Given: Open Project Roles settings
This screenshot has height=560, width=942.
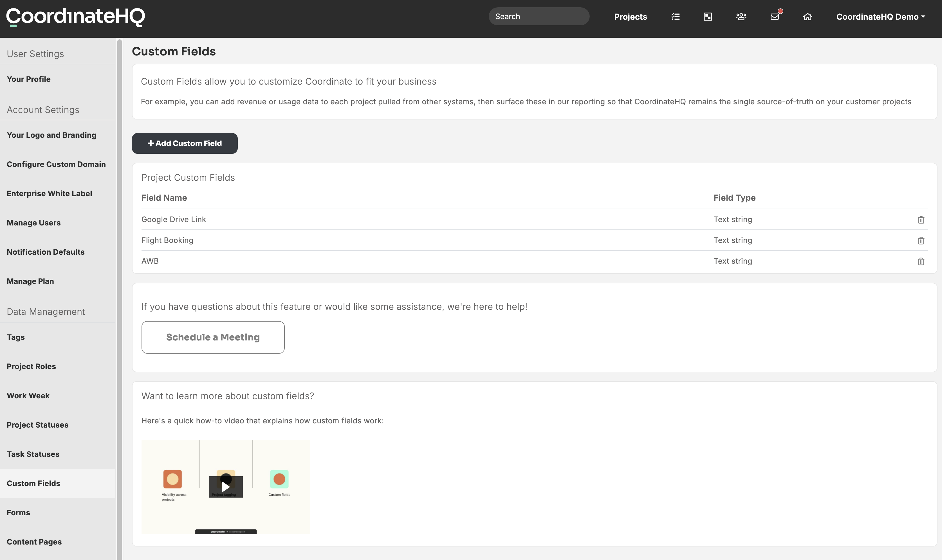Looking at the screenshot, I should (x=31, y=366).
